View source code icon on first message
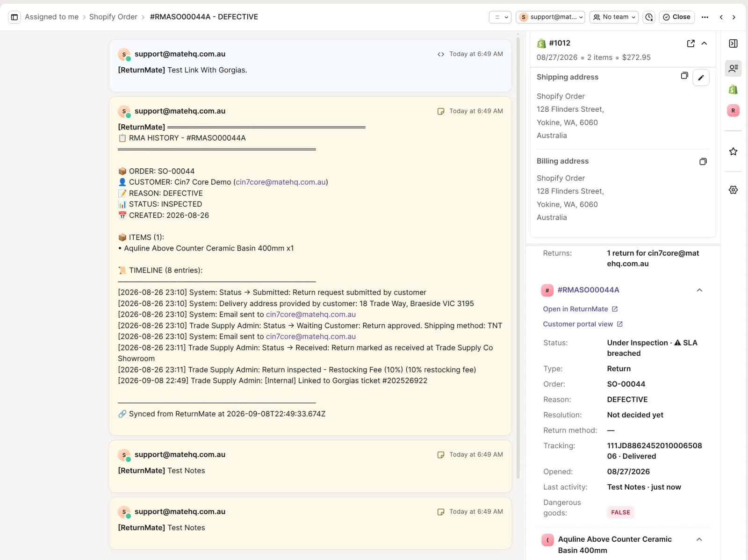The image size is (748, 560). (440, 54)
